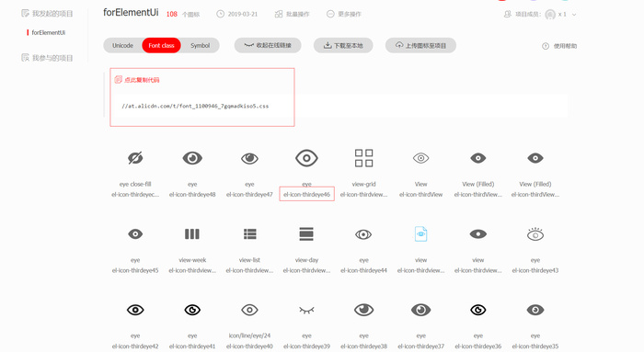The image size is (644, 352).
Task: Select the view-day icon
Action: 306,233
